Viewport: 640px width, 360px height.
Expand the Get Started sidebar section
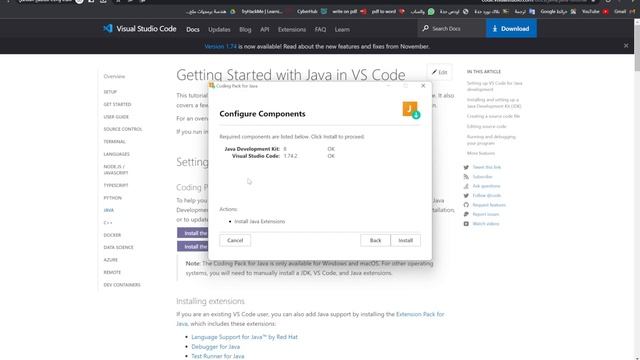point(118,104)
